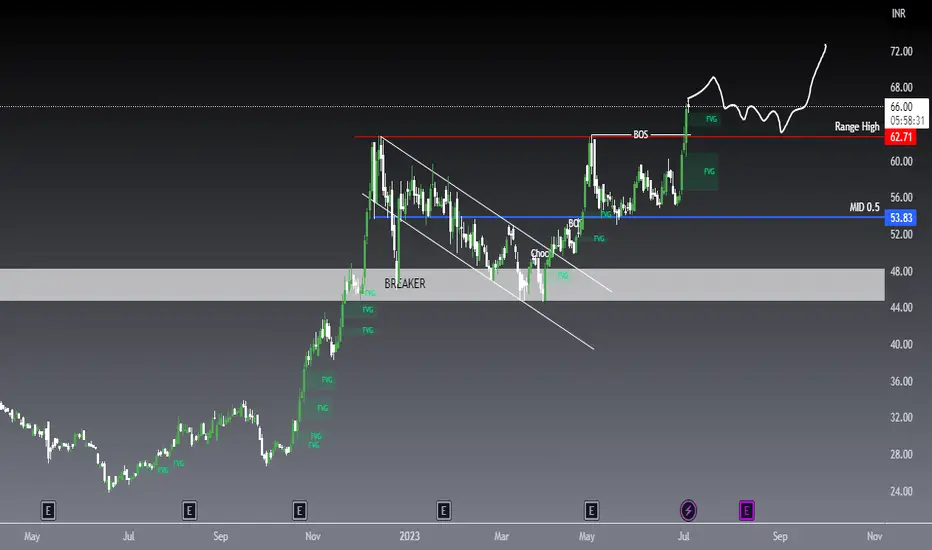The width and height of the screenshot is (932, 550).
Task: Click the FVG label beside the 66.00 candle
Action: 711,120
